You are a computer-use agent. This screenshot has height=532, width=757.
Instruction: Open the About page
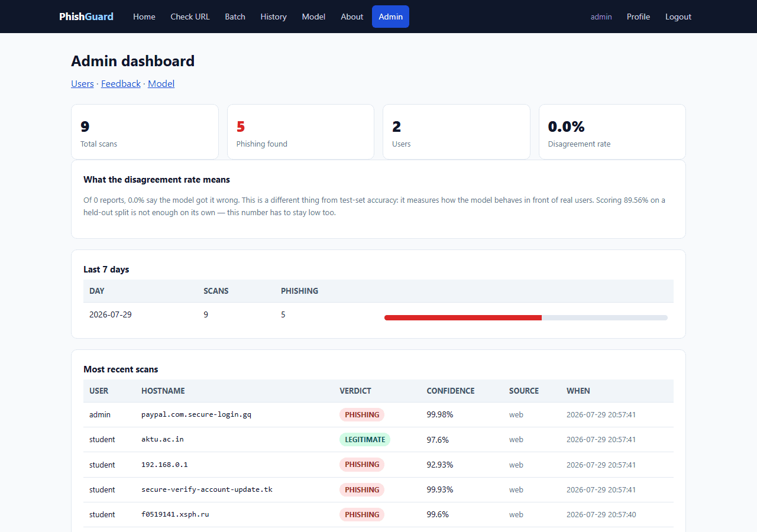[x=352, y=17]
